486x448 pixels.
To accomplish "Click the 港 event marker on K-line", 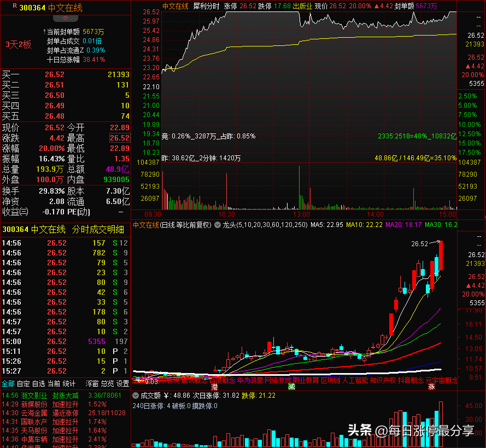I will [x=214, y=387].
